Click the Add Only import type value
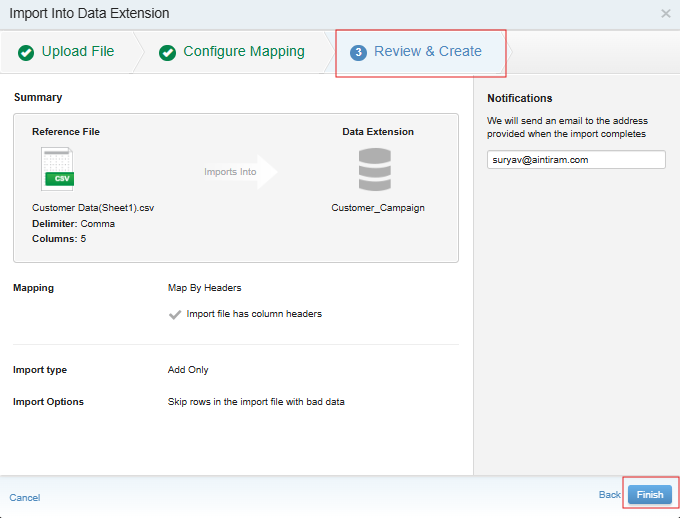The width and height of the screenshot is (680, 518). pos(188,370)
